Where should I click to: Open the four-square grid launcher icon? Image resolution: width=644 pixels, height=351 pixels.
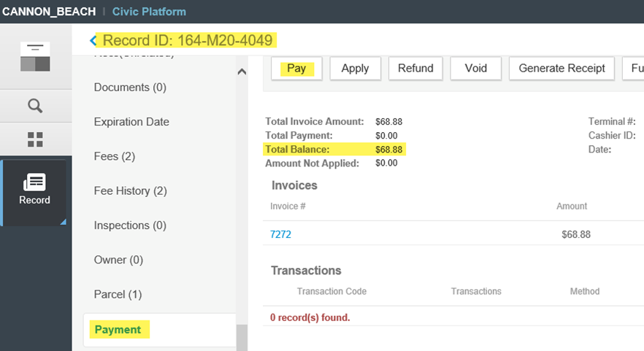(x=35, y=139)
